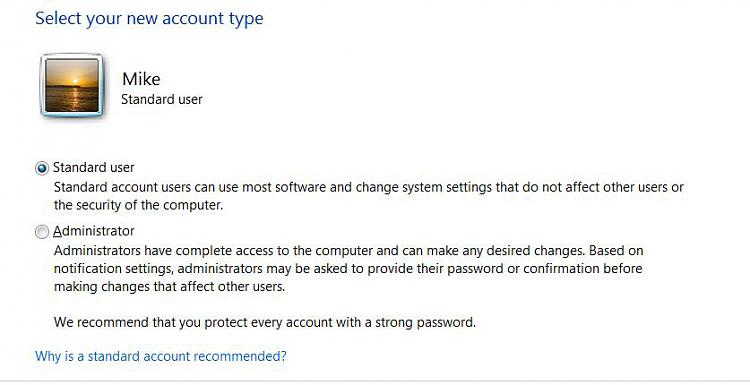Click the line starting 'notification settings, administrators may be asked'
This screenshot has height=385, width=750.
[x=348, y=269]
